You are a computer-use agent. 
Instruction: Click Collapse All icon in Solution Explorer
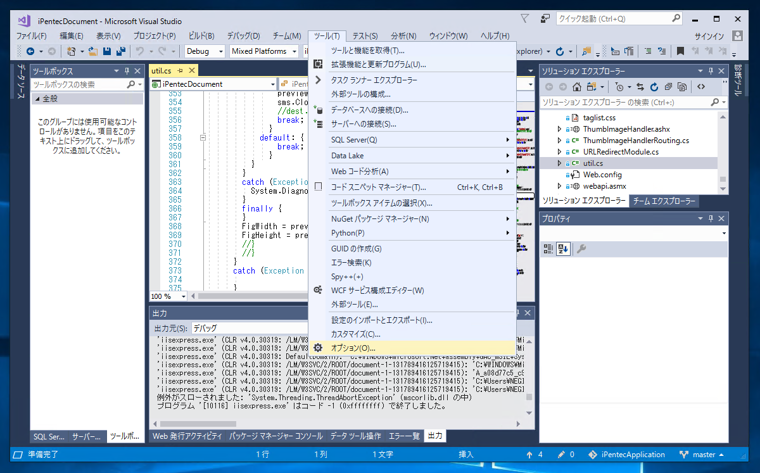[x=668, y=87]
